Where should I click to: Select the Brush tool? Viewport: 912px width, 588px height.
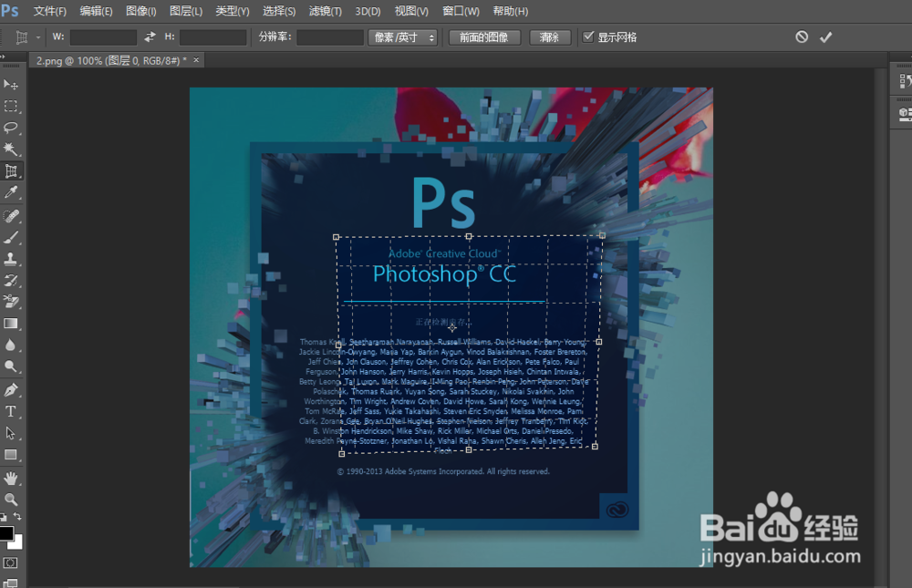(x=10, y=237)
